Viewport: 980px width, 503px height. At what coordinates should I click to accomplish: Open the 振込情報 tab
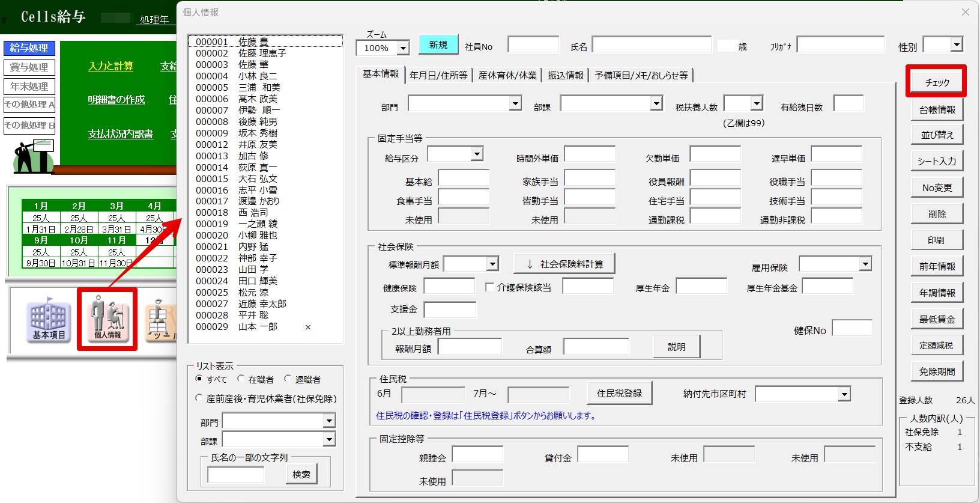click(x=566, y=75)
